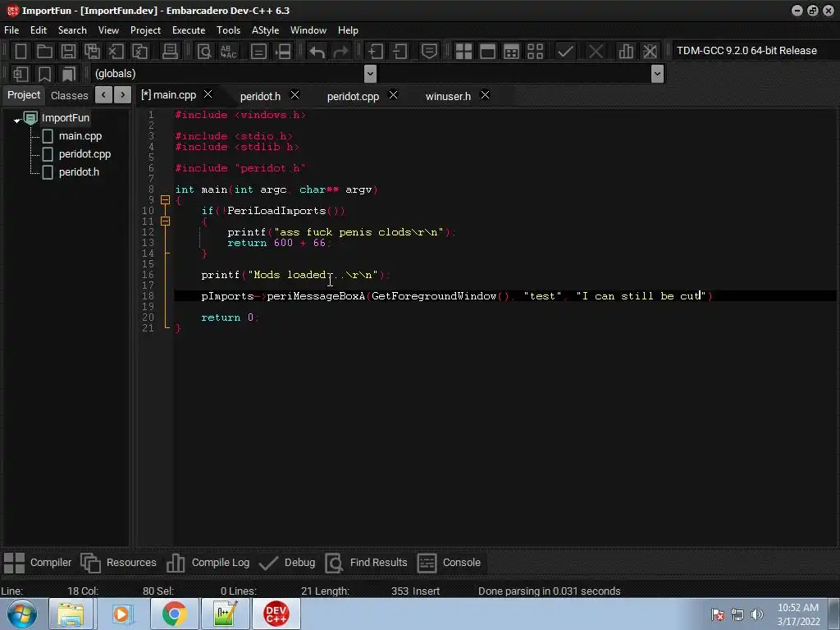840x630 pixels.
Task: Open the Replace AB-AC tool
Action: click(228, 52)
